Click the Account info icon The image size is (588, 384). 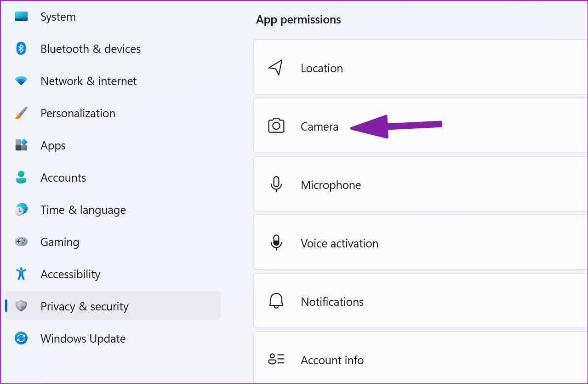tap(276, 359)
